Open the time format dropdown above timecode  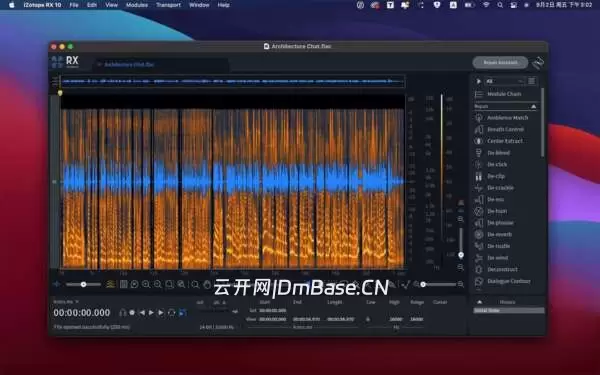tap(66, 302)
